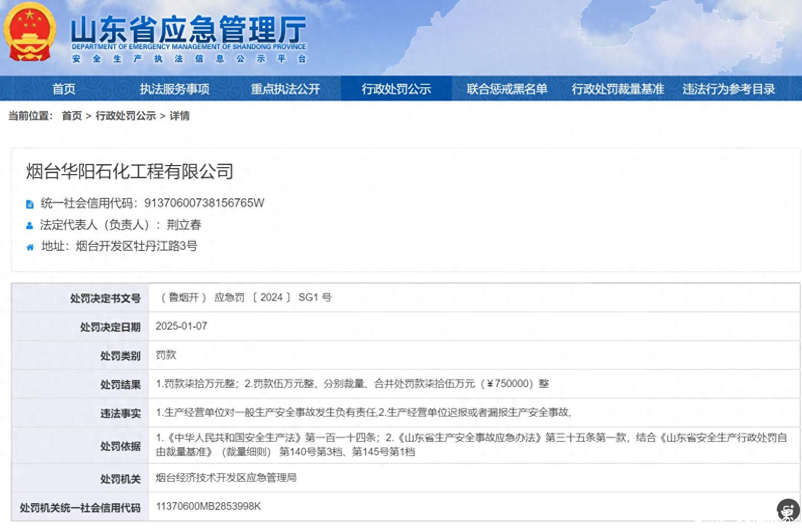Click address 烟台开发区牡丹江路3号
Screen dimensions: 802x532
[x=136, y=246]
